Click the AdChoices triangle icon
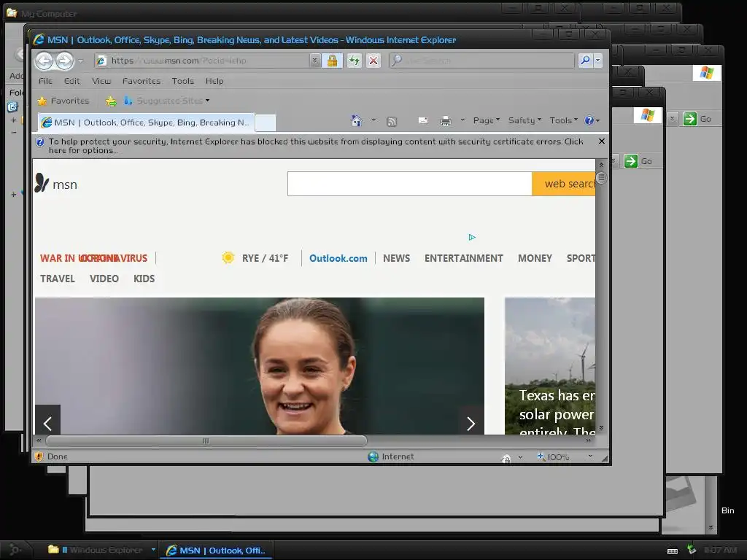The image size is (747, 560). [472, 237]
